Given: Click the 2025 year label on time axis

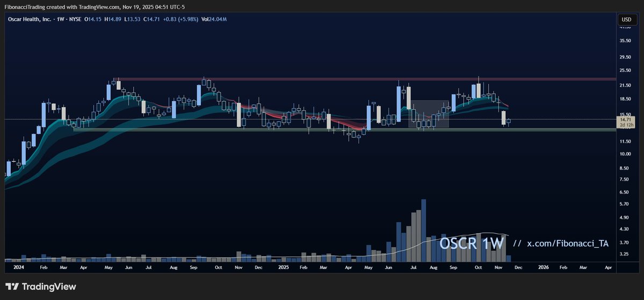Looking at the screenshot, I should click(x=284, y=267).
